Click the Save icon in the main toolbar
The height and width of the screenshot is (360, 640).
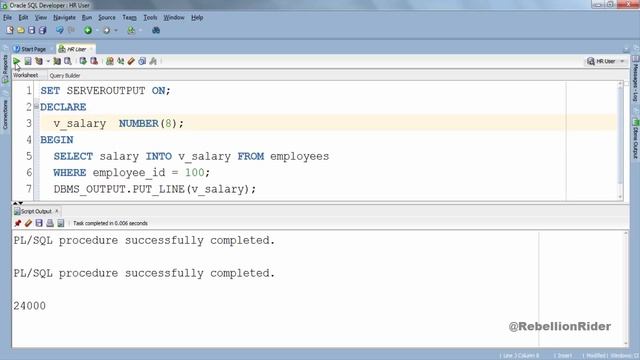[31, 30]
